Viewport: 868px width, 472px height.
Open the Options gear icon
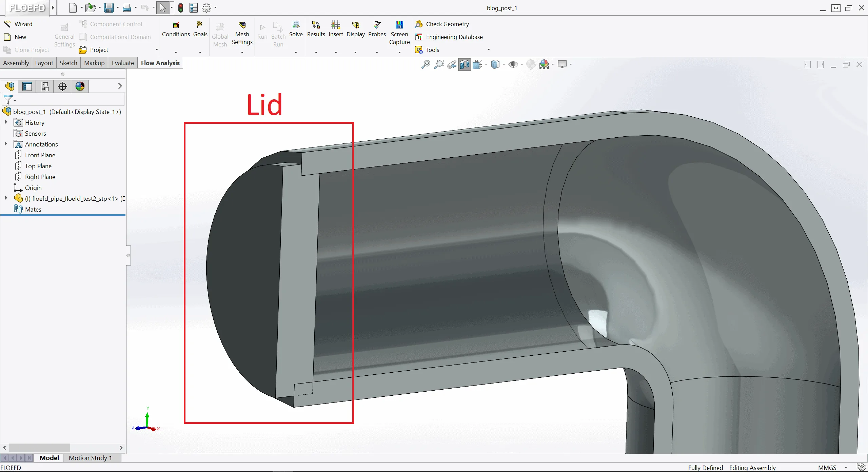(x=206, y=8)
